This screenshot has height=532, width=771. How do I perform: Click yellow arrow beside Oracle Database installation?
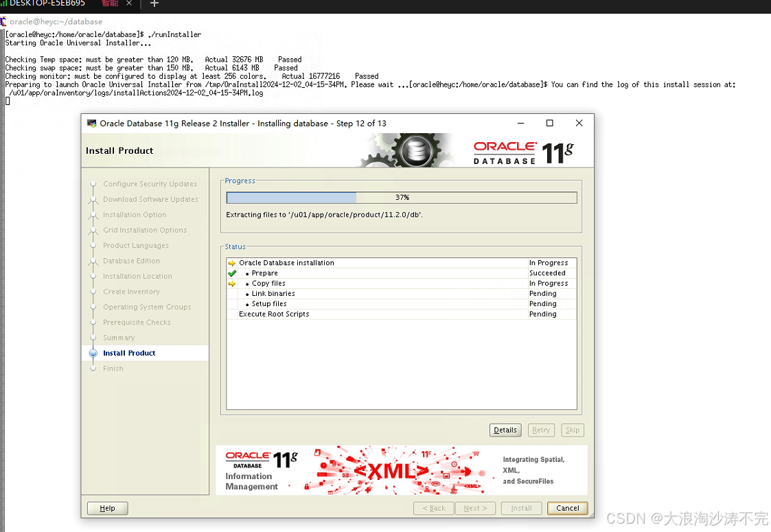pyautogui.click(x=232, y=263)
